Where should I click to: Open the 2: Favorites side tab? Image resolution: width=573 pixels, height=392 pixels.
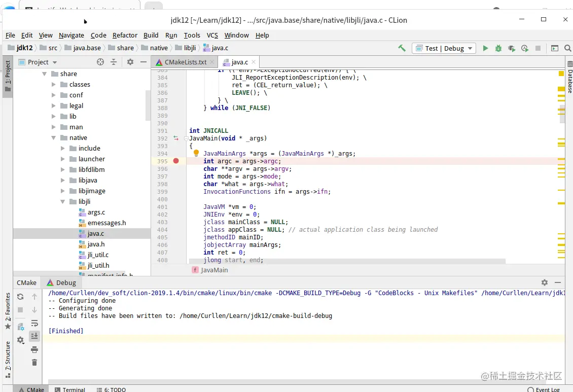[8, 311]
